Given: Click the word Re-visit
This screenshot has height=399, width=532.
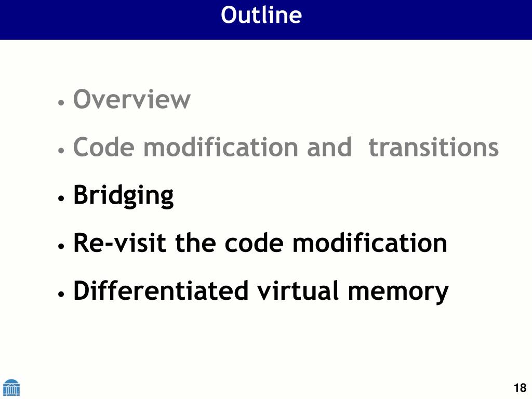Looking at the screenshot, I should pos(120,243).
